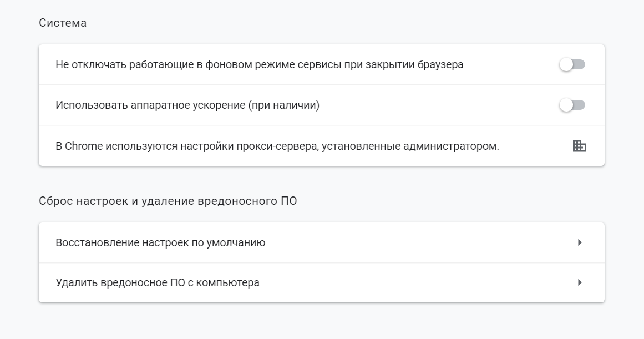Expand the arrow for restoring default settings

(580, 242)
